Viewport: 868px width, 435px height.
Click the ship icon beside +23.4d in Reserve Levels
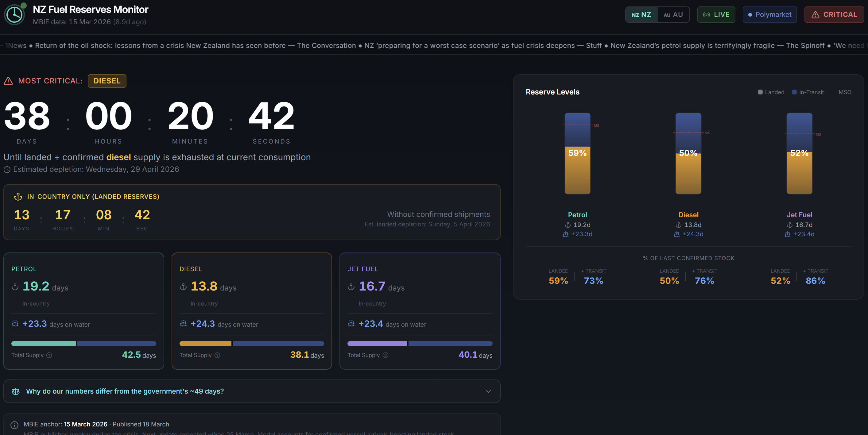point(788,234)
